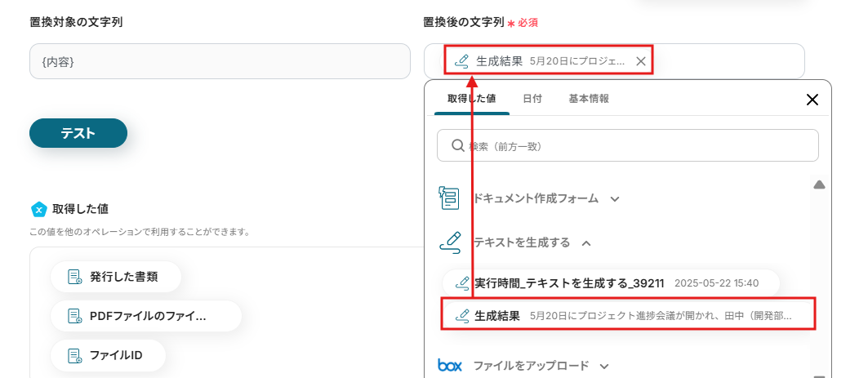The width and height of the screenshot is (868, 378).
Task: Select the 生成結果 value in list
Action: [x=629, y=315]
